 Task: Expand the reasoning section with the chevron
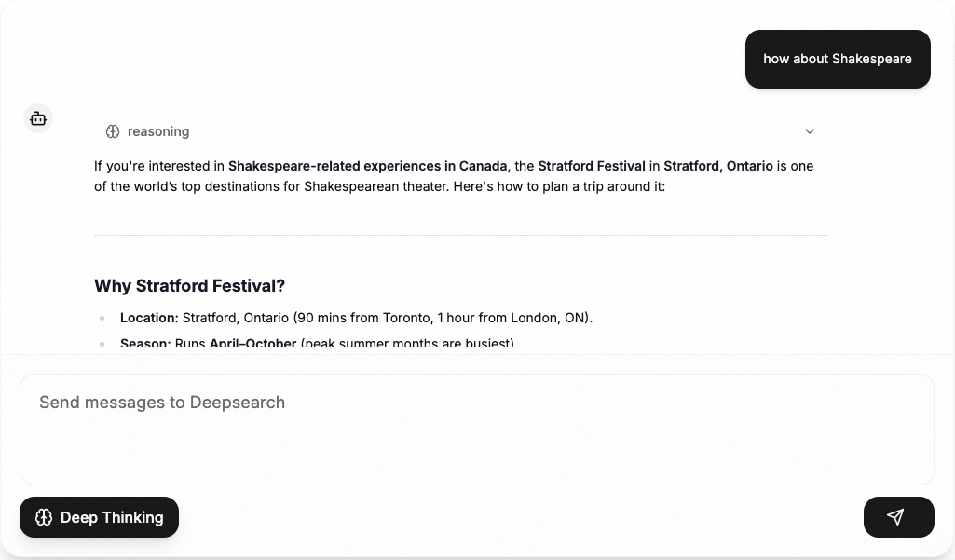(x=810, y=131)
